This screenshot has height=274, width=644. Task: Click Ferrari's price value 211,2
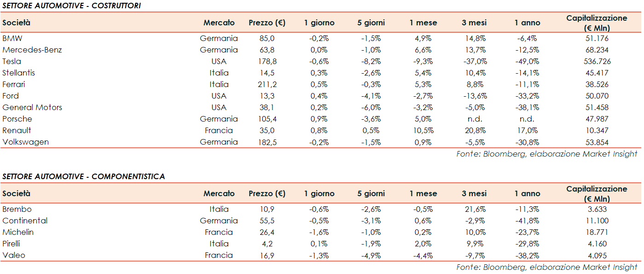pos(267,84)
